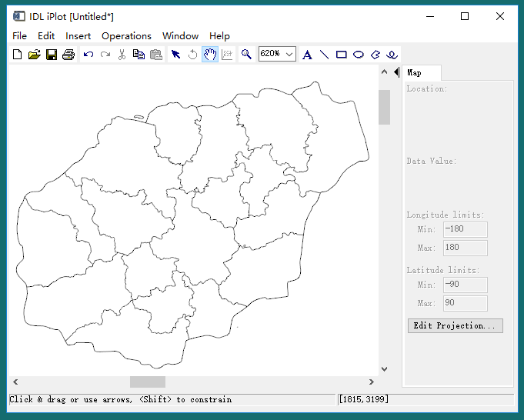Activate the Rotate tool
This screenshot has height=420, width=524.
click(x=192, y=55)
